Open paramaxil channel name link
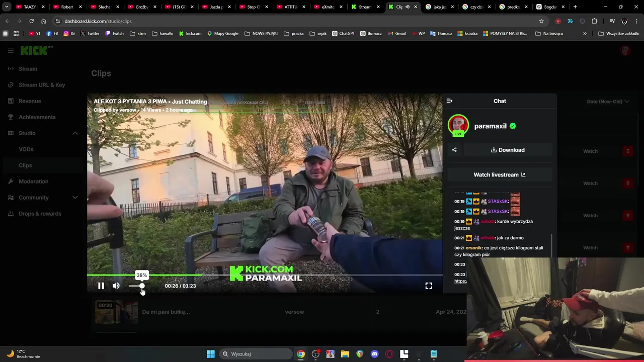Image resolution: width=644 pixels, height=362 pixels. click(491, 126)
